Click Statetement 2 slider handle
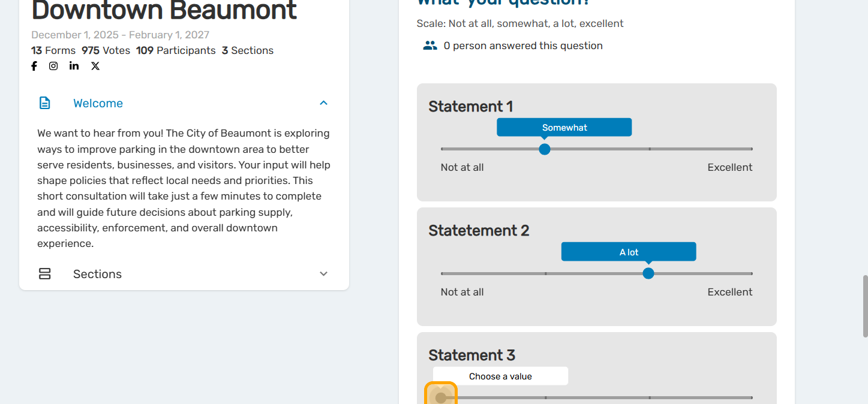The image size is (868, 404). point(648,273)
